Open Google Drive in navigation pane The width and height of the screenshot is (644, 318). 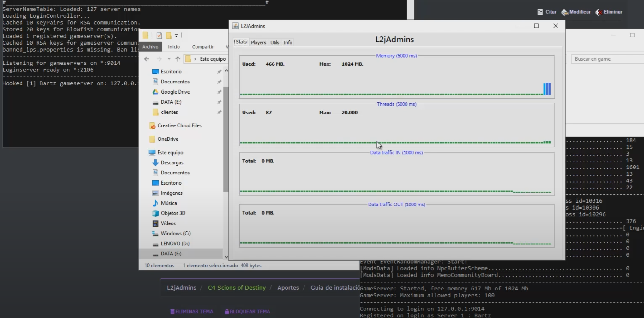(x=175, y=92)
